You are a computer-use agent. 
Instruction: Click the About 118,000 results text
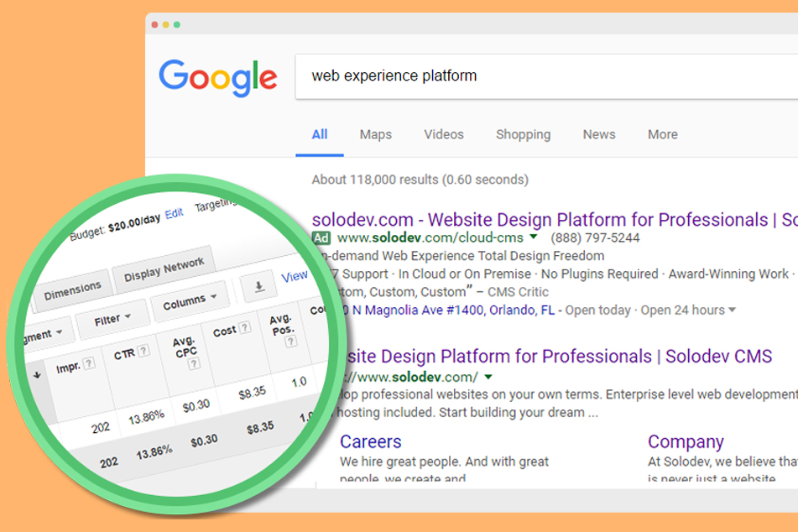(x=420, y=180)
